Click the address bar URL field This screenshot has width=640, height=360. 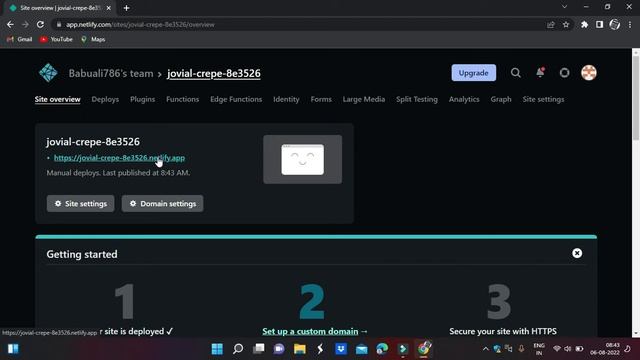[298, 24]
